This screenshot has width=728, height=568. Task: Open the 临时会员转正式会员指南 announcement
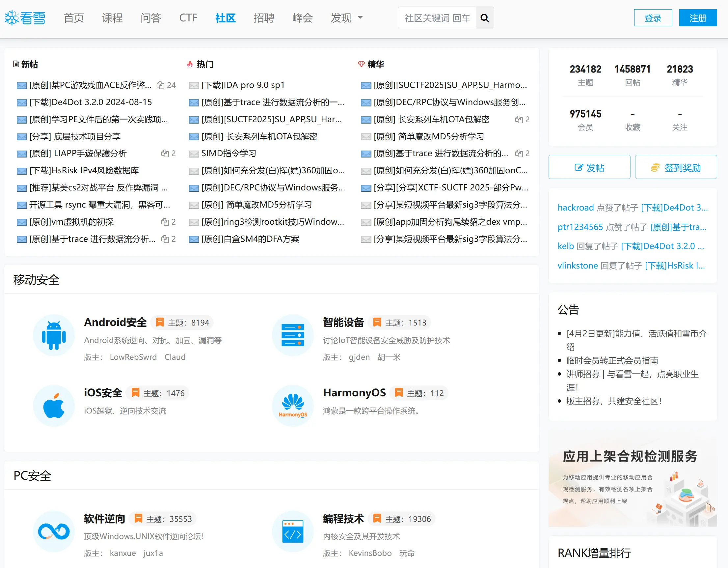pyautogui.click(x=612, y=360)
